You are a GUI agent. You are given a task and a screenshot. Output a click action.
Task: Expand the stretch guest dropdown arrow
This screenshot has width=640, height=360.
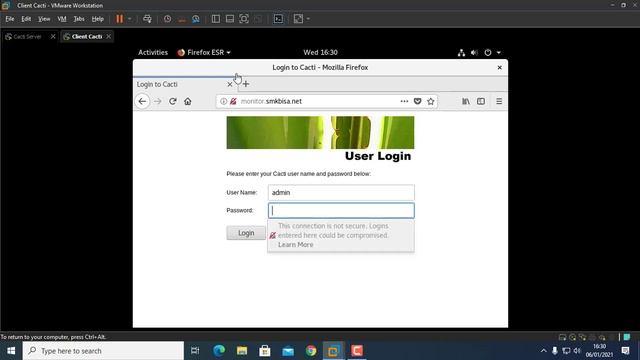click(x=308, y=19)
